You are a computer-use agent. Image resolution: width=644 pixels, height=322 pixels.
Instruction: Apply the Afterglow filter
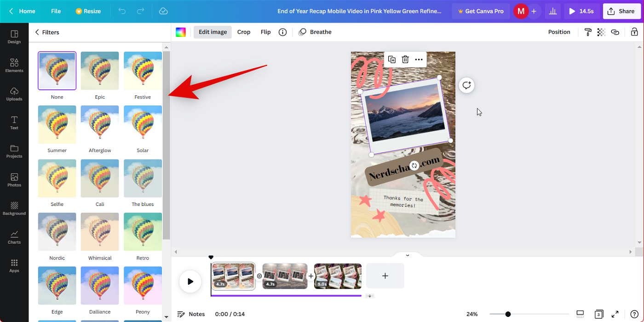coord(100,124)
